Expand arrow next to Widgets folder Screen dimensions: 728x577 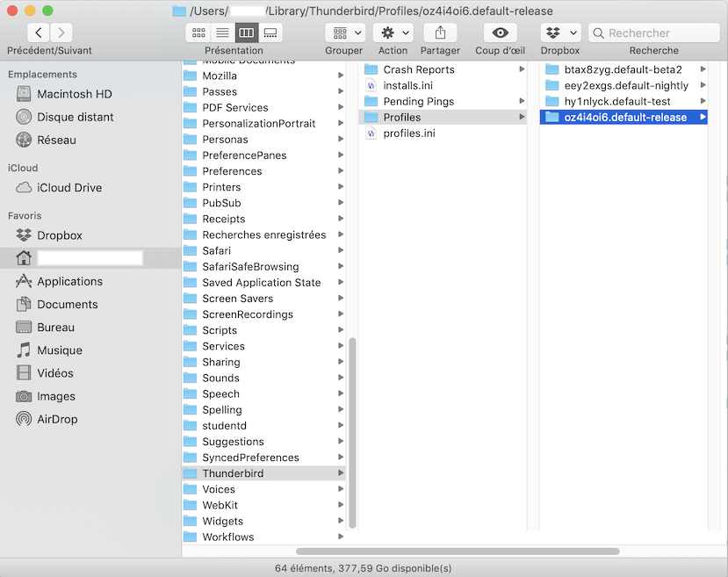click(x=341, y=521)
